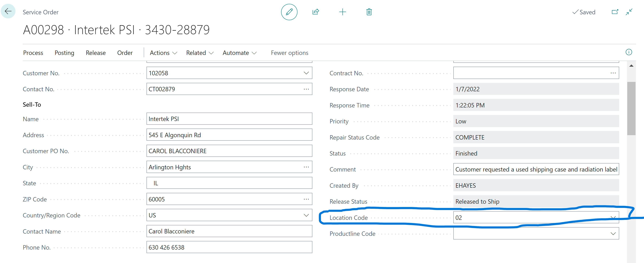
Task: Click Fewer options
Action: [290, 53]
